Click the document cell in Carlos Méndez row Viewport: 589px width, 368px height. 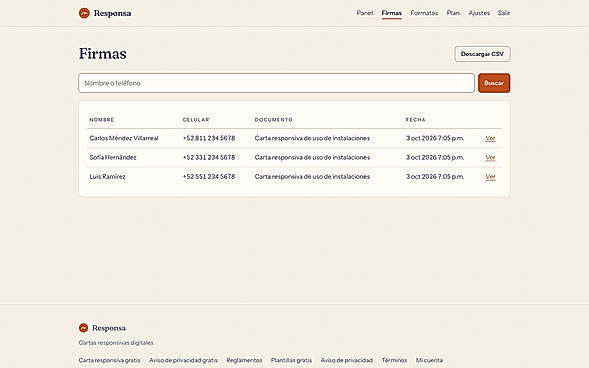(x=312, y=138)
